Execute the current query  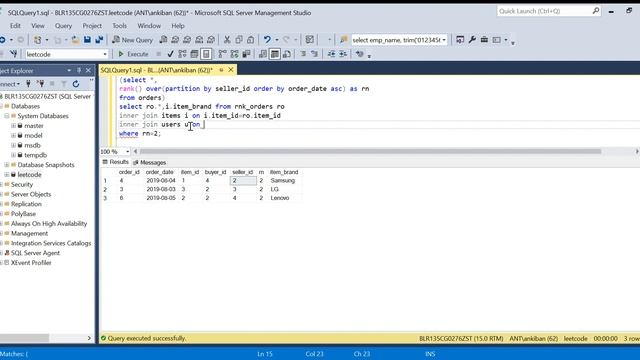pos(133,54)
